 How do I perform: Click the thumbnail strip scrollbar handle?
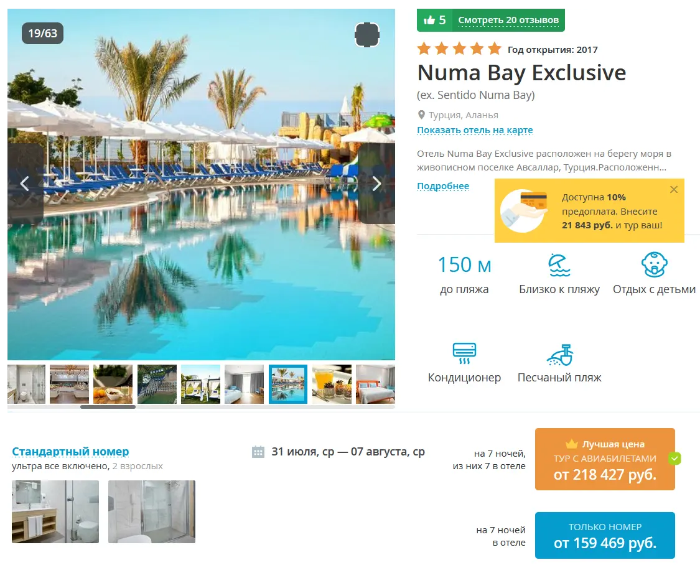coord(108,407)
